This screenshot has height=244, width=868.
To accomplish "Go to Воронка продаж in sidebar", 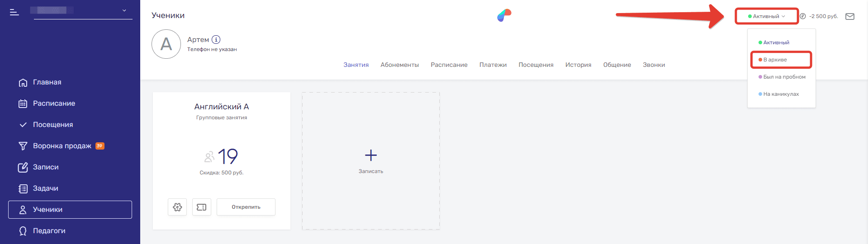I will 62,146.
